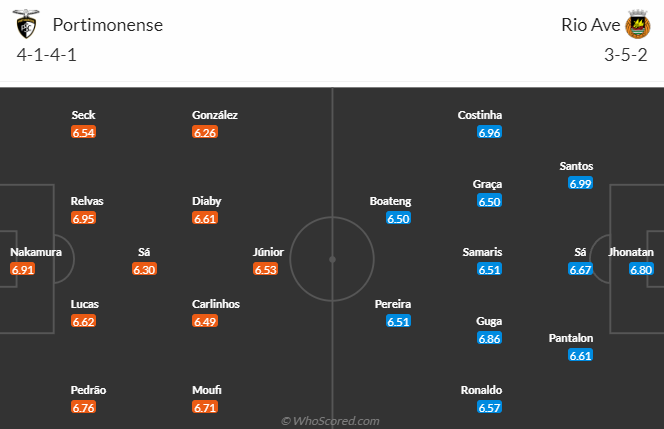Image resolution: width=664 pixels, height=429 pixels.
Task: Select Guga's 6.86 rating badge
Action: click(x=490, y=339)
